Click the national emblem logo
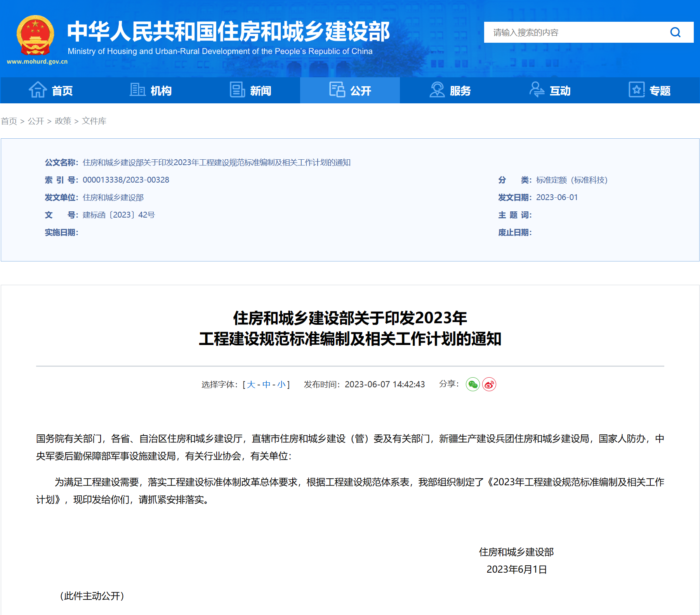 pyautogui.click(x=35, y=36)
